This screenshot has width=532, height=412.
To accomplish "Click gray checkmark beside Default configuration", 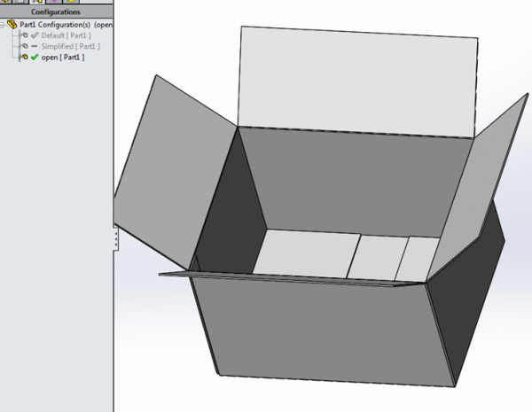I will 35,35.
